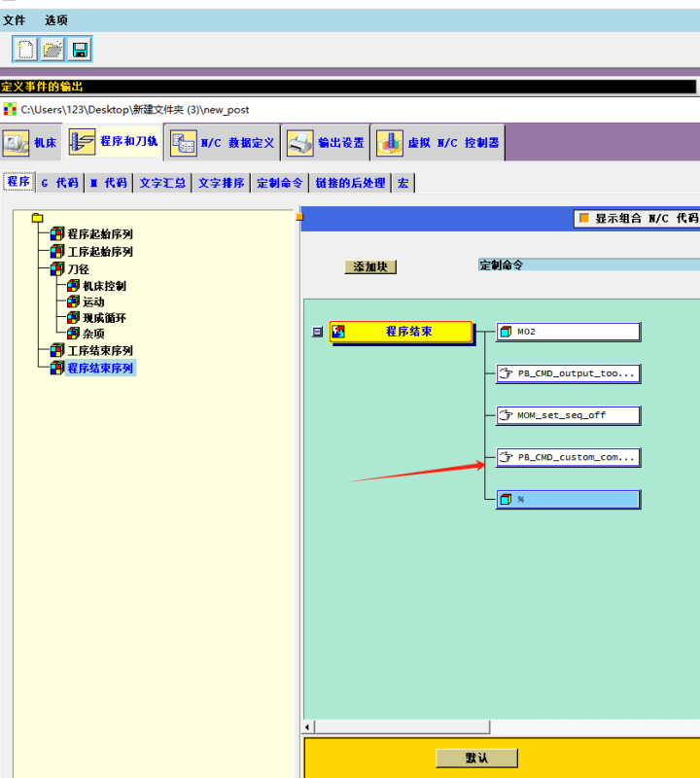Select 刀径 node in the tree
Viewport: 700px width, 778px height.
78,269
